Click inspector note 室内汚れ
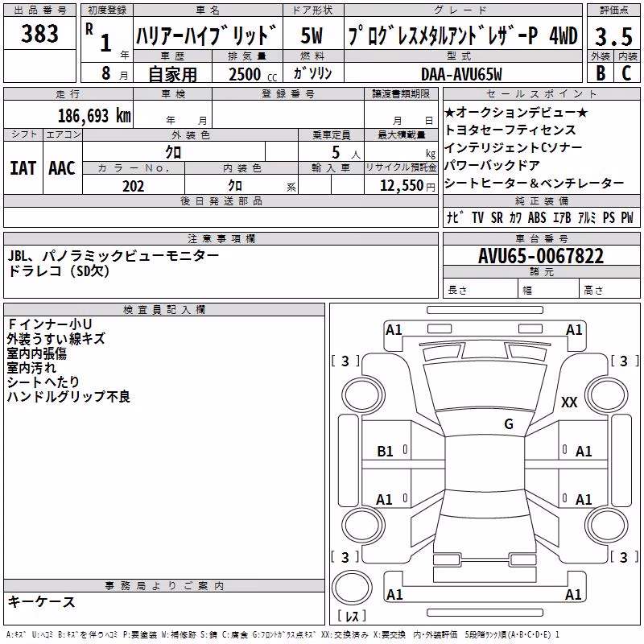The height and width of the screenshot is (644, 644). pos(31,368)
